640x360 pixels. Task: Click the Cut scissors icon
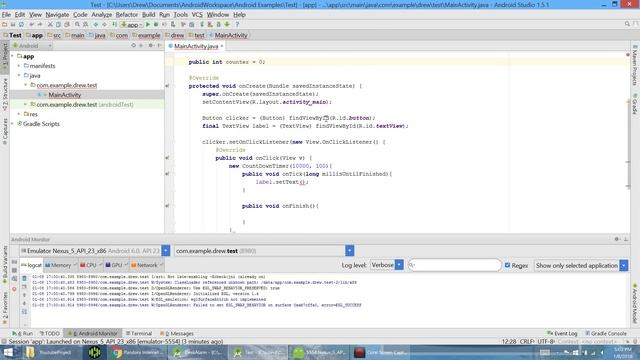(50, 24)
